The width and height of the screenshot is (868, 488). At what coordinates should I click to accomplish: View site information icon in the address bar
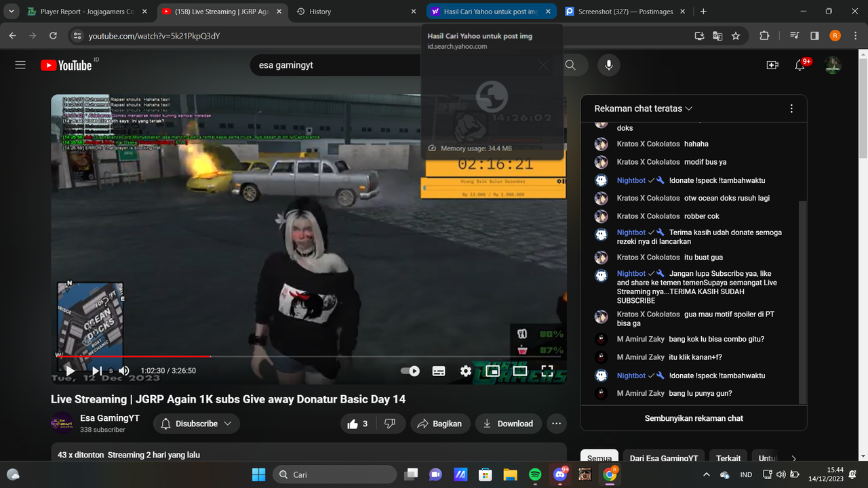(x=77, y=36)
